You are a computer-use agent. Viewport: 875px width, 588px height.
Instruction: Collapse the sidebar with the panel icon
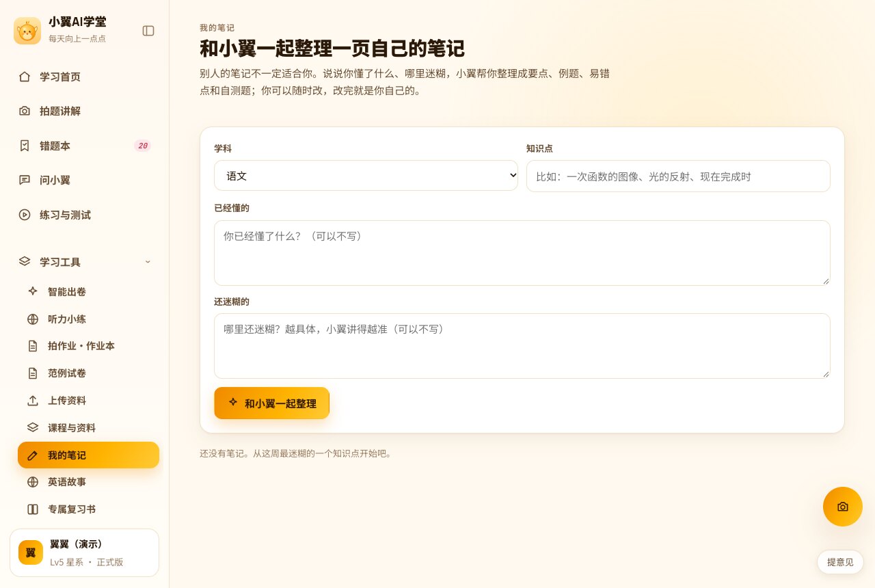(148, 31)
